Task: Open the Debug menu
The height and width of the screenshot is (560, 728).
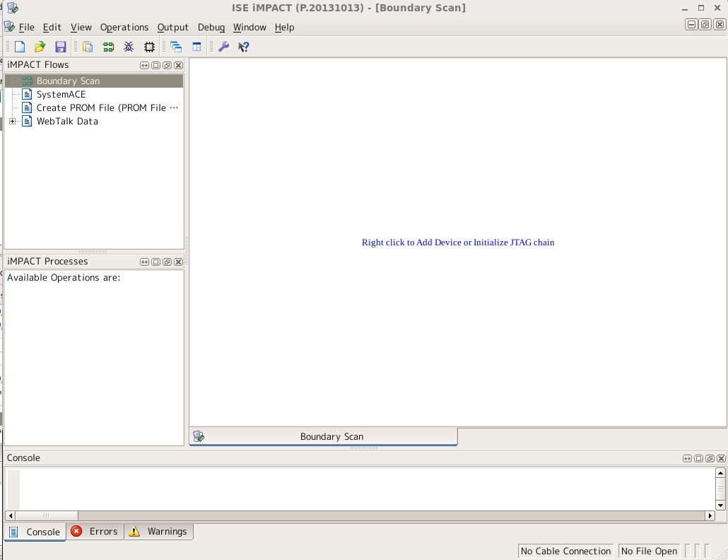Action: pyautogui.click(x=211, y=28)
